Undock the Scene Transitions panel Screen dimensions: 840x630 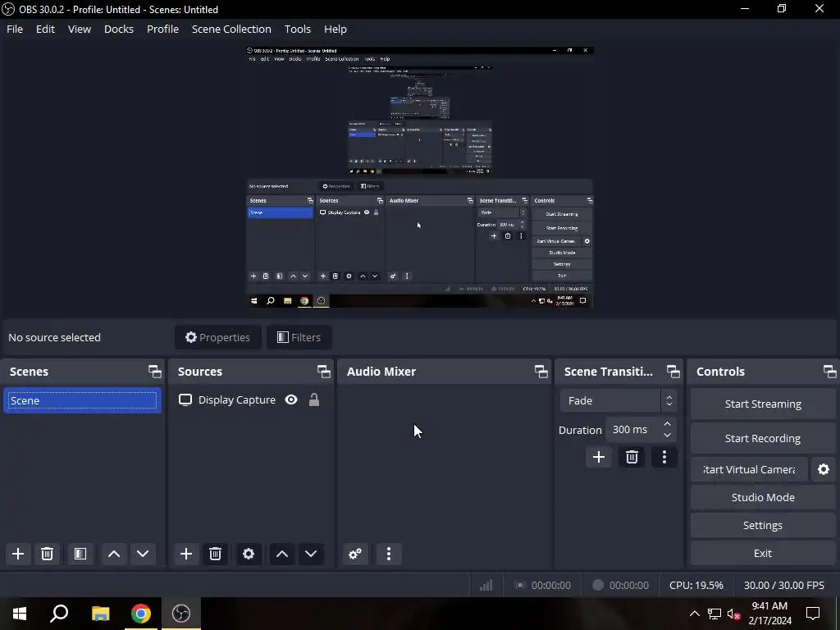tap(673, 372)
